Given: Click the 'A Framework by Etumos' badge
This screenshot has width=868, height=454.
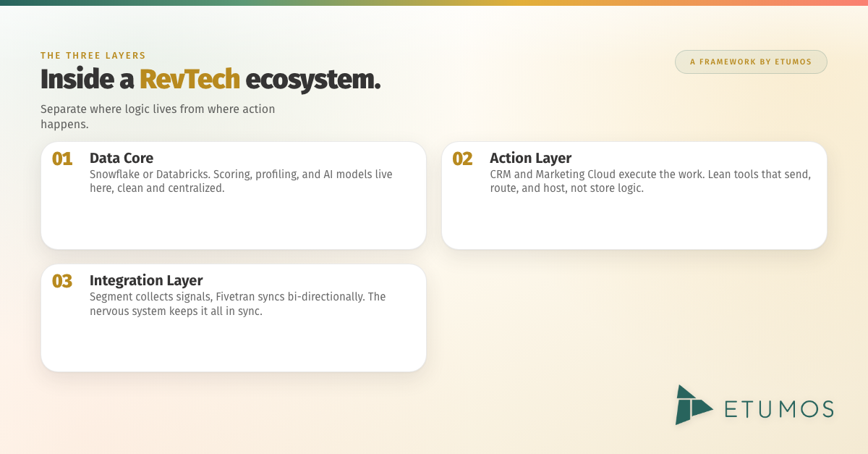Looking at the screenshot, I should click(x=751, y=62).
